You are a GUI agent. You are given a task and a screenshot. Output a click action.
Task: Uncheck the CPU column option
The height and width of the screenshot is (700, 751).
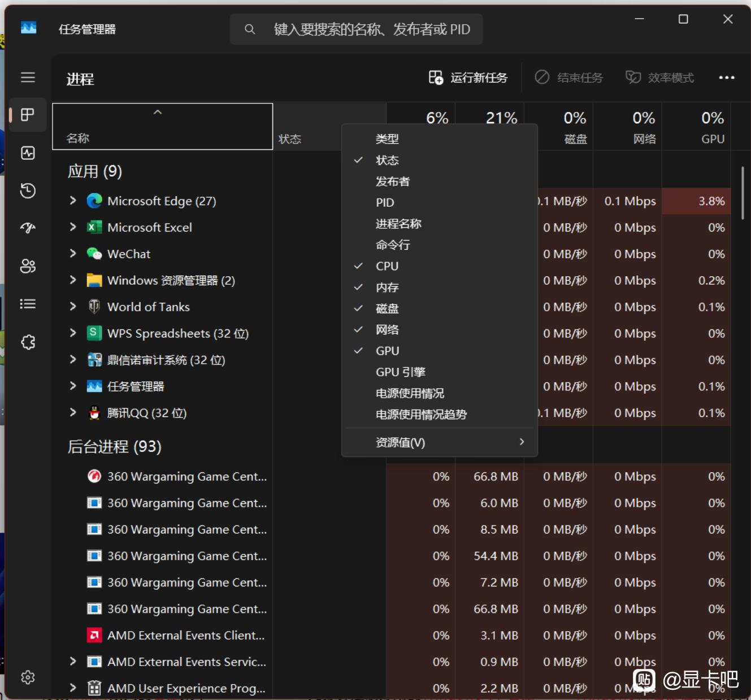point(439,266)
